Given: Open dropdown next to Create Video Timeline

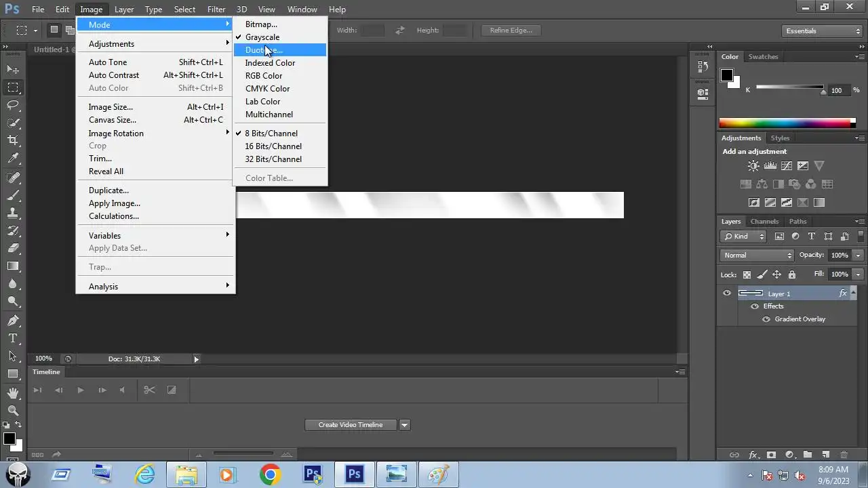Looking at the screenshot, I should pyautogui.click(x=404, y=425).
